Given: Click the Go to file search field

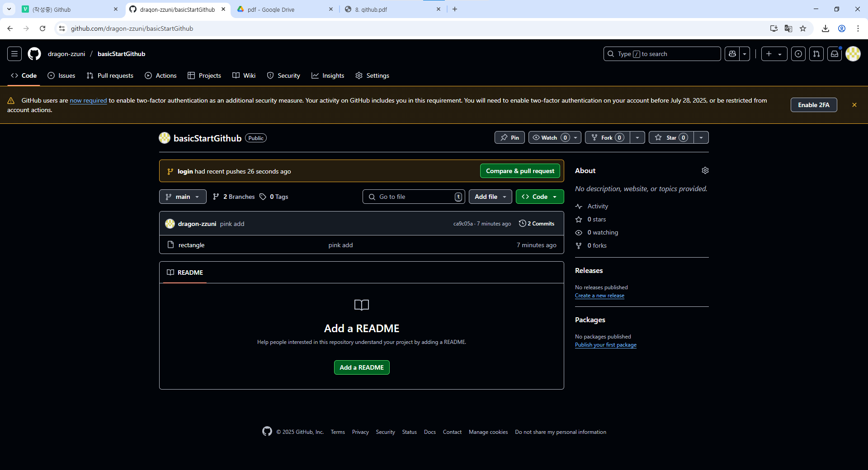Looking at the screenshot, I should tap(414, 197).
